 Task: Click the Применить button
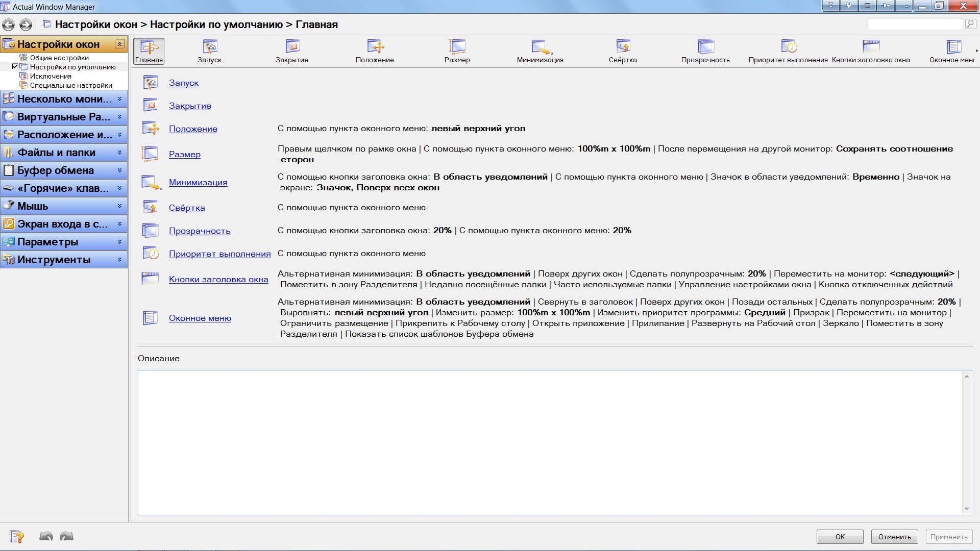[949, 537]
